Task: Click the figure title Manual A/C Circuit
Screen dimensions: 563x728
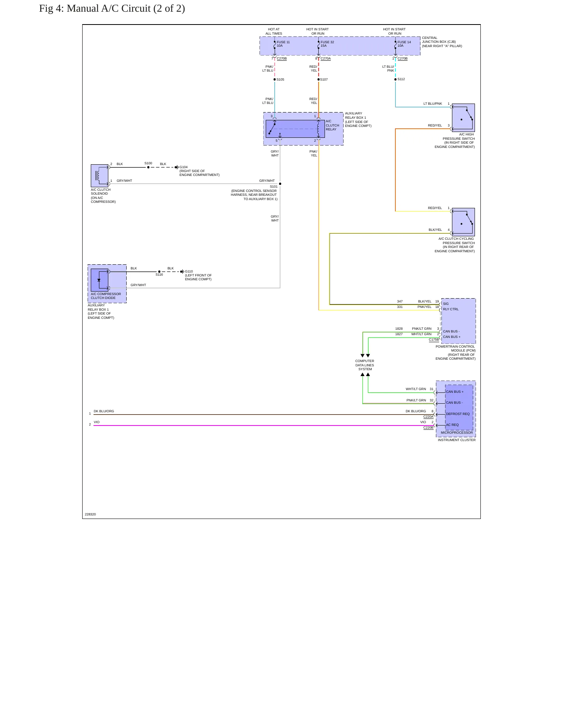Action: (x=112, y=8)
